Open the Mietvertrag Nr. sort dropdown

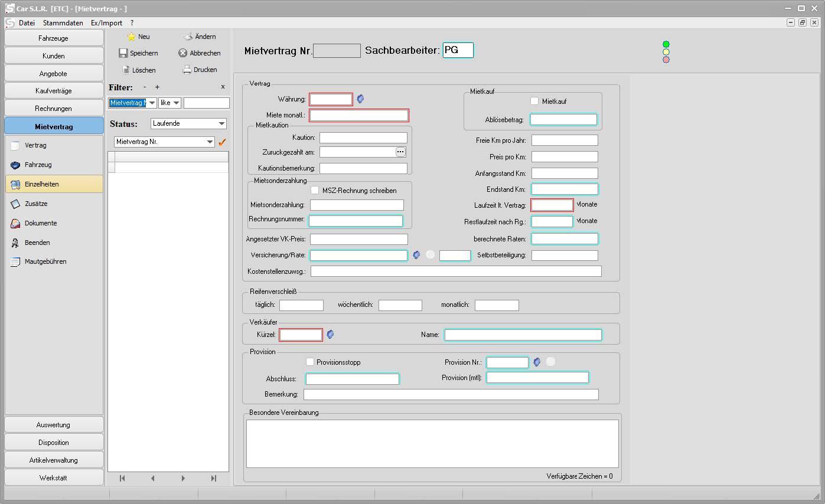coord(210,142)
